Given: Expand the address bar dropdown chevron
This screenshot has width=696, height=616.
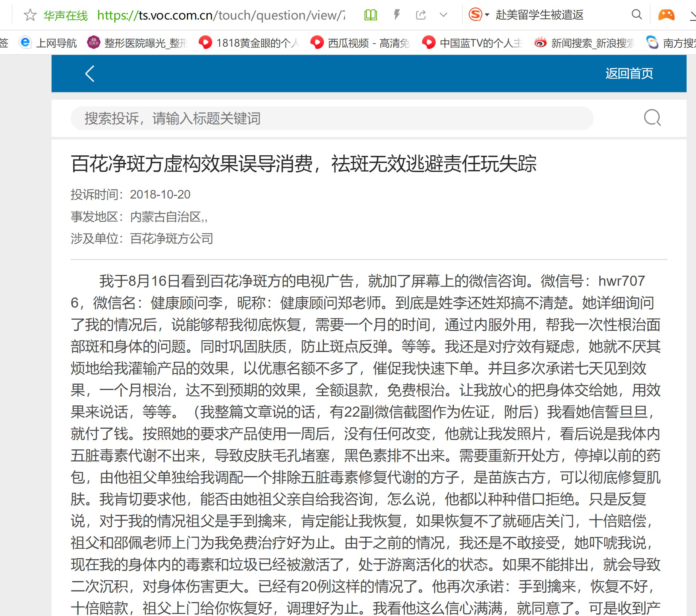Looking at the screenshot, I should (444, 15).
